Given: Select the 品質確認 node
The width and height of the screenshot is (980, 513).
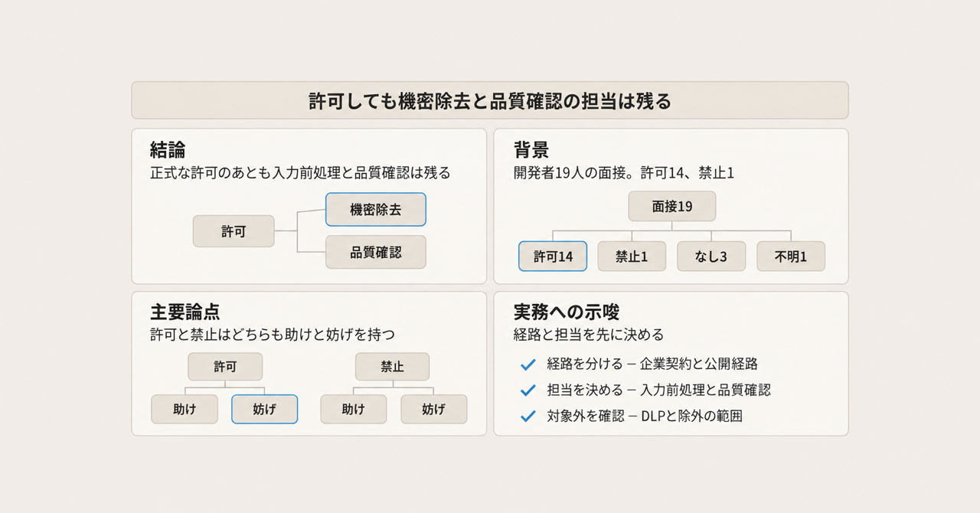Looking at the screenshot, I should tap(376, 252).
